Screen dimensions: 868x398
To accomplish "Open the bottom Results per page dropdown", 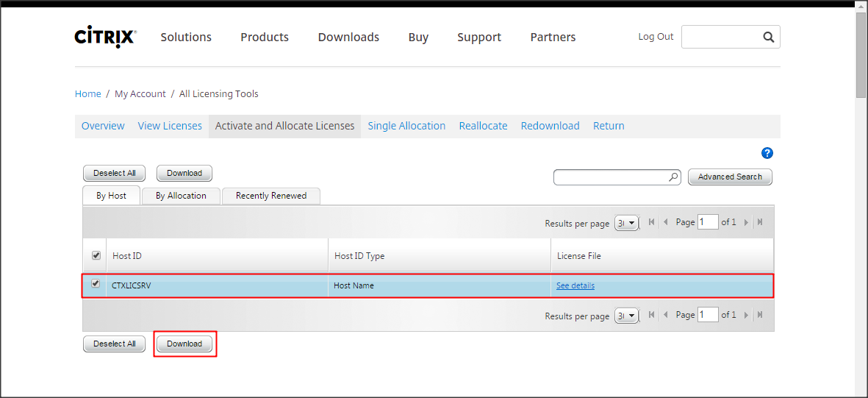I will coord(627,316).
